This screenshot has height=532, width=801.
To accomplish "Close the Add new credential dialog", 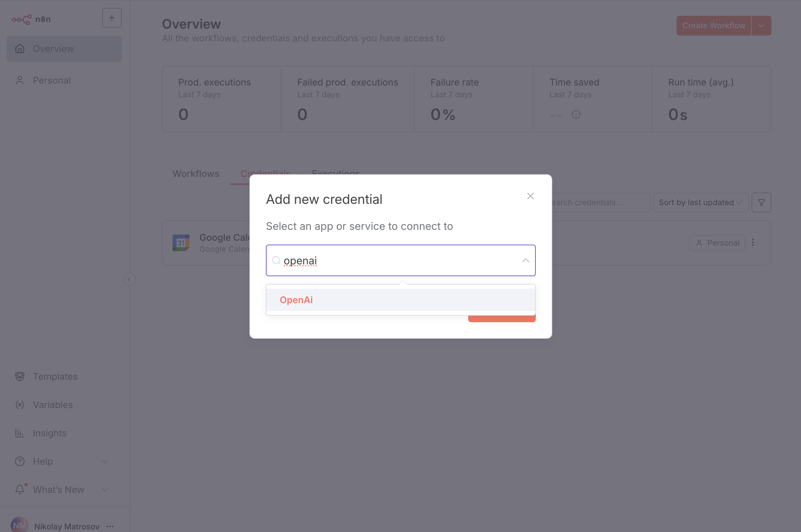I will tap(530, 196).
